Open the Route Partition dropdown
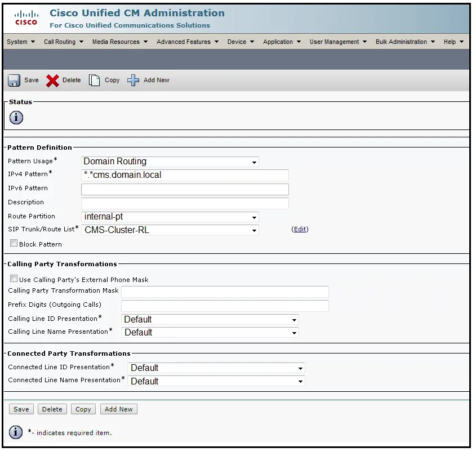The width and height of the screenshot is (476, 452). point(170,217)
